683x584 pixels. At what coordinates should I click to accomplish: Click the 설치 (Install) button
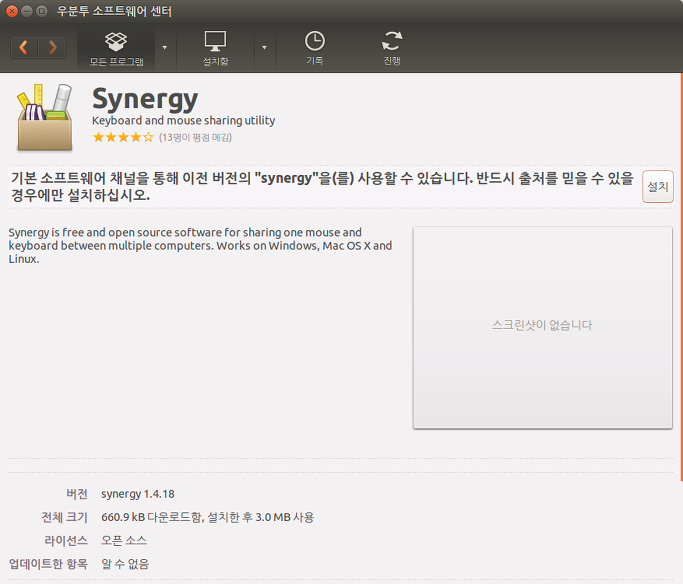pyautogui.click(x=658, y=187)
